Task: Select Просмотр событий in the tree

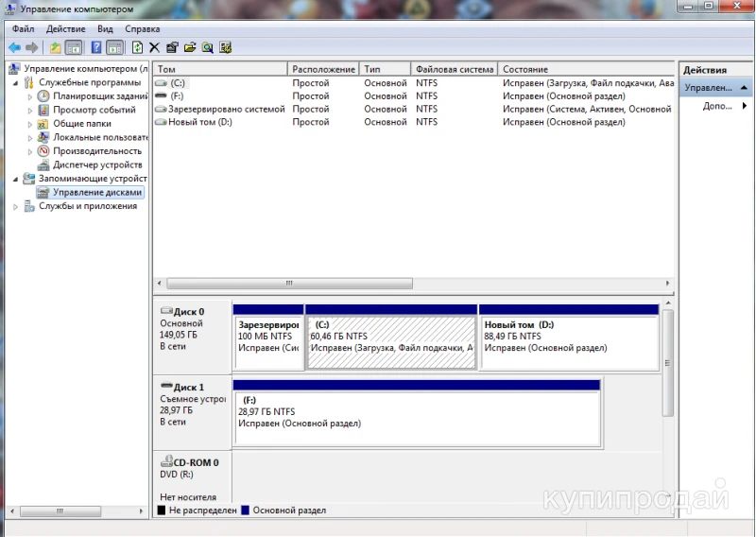Action: (x=94, y=110)
